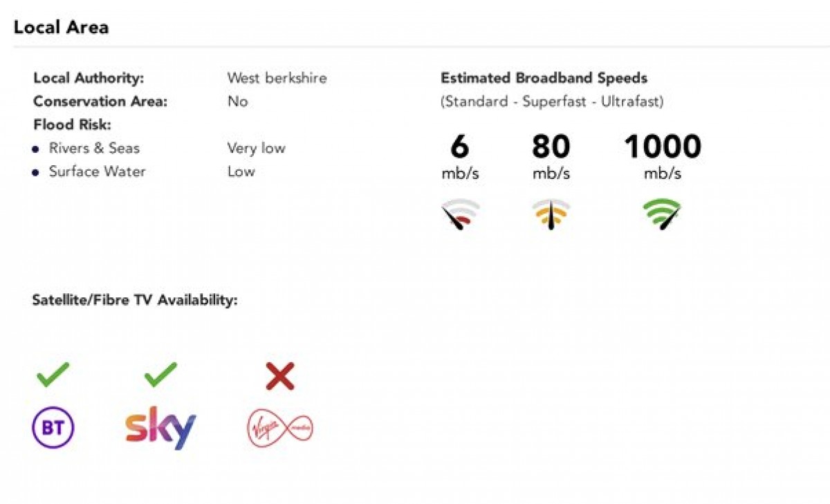Click the green checkmark above BT
Screen dimensions: 830x504
click(53, 375)
